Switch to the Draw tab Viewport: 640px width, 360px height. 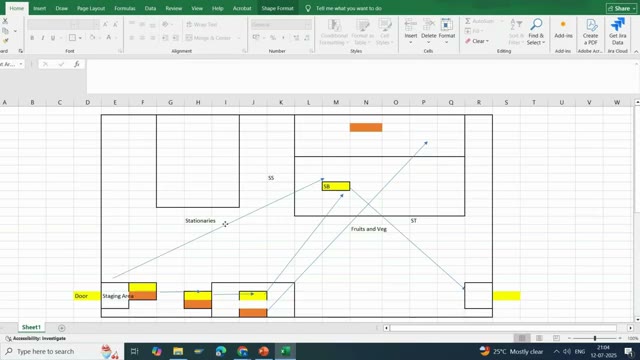click(62, 8)
